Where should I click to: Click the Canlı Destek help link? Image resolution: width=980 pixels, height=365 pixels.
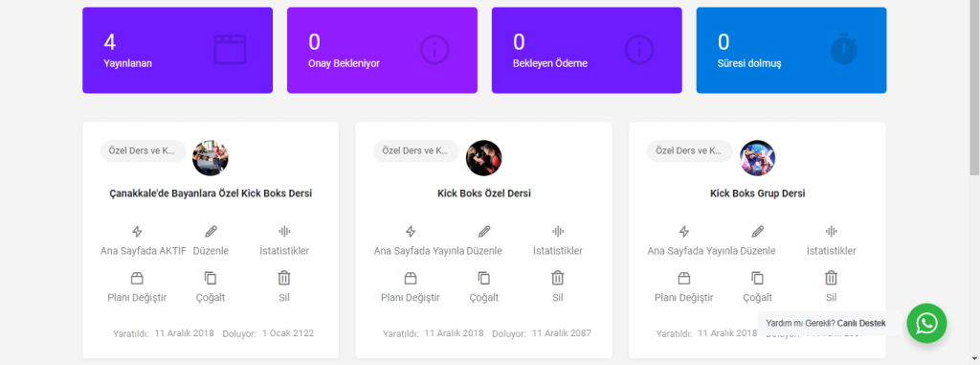pos(861,324)
